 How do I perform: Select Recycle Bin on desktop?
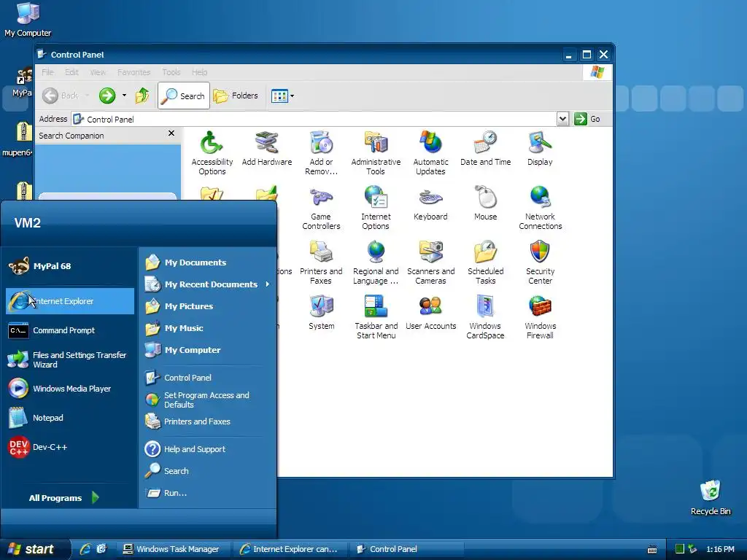click(711, 497)
